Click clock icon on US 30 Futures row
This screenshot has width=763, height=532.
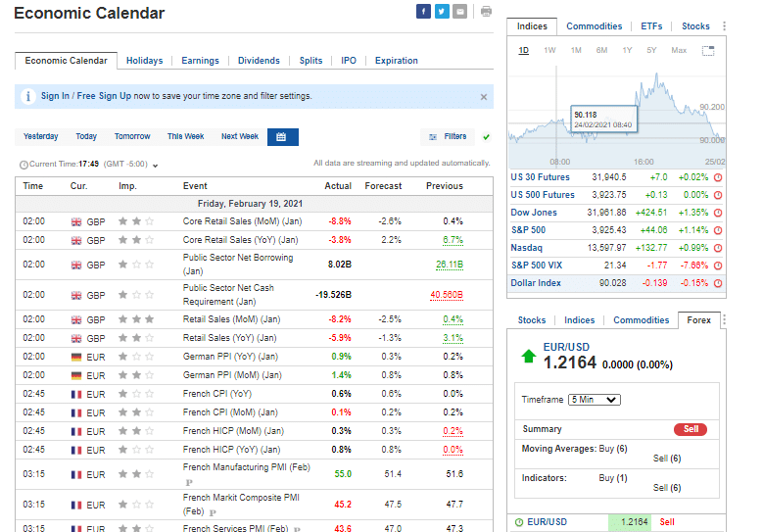(718, 177)
